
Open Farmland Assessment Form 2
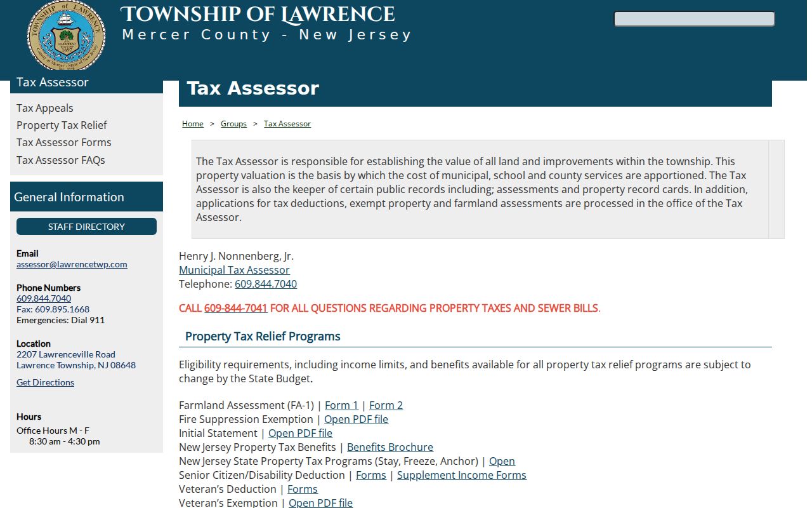[x=386, y=405]
